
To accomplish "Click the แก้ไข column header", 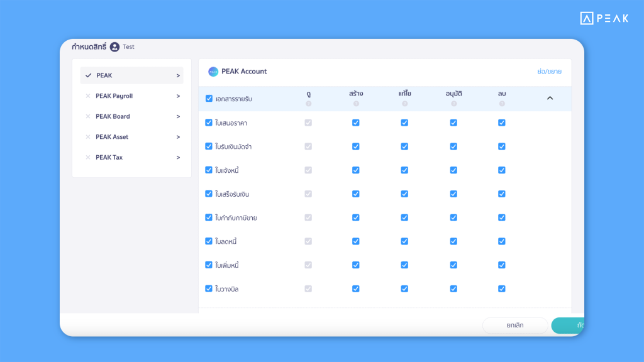I will pyautogui.click(x=405, y=94).
